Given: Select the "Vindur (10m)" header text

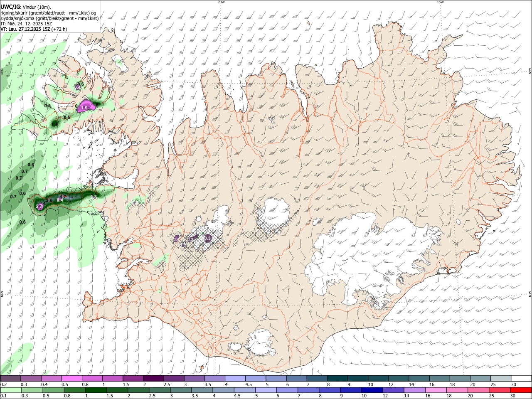Looking at the screenshot, I should 36,7.
